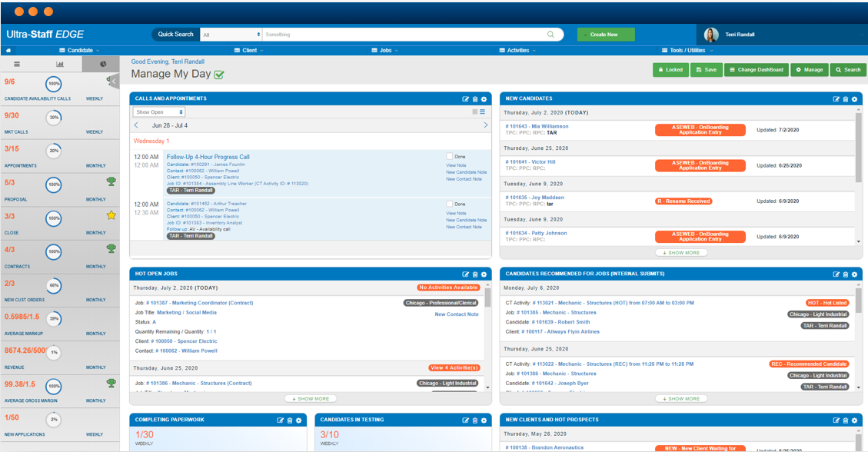
Task: Open the hamburger list view in sidebar
Action: [x=17, y=64]
